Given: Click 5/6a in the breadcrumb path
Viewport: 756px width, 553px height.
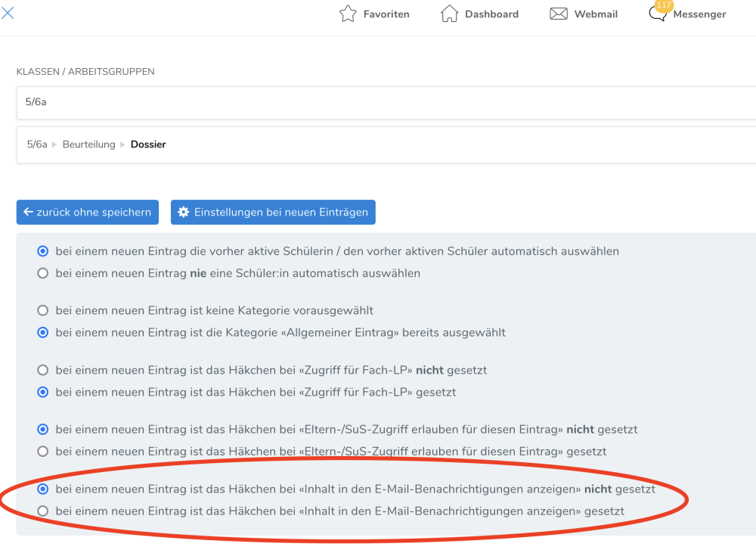Looking at the screenshot, I should tap(37, 144).
